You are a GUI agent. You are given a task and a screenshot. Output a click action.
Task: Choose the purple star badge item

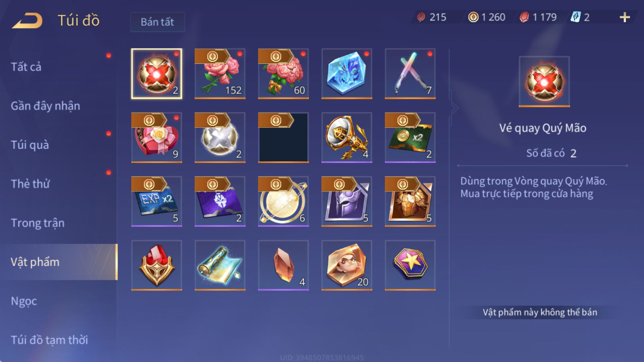(410, 265)
